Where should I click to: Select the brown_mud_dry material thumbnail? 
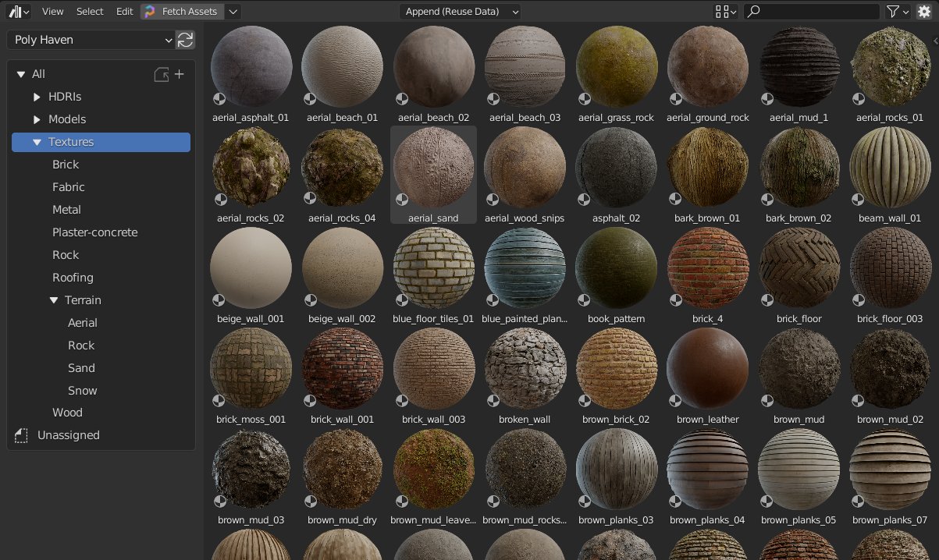343,468
